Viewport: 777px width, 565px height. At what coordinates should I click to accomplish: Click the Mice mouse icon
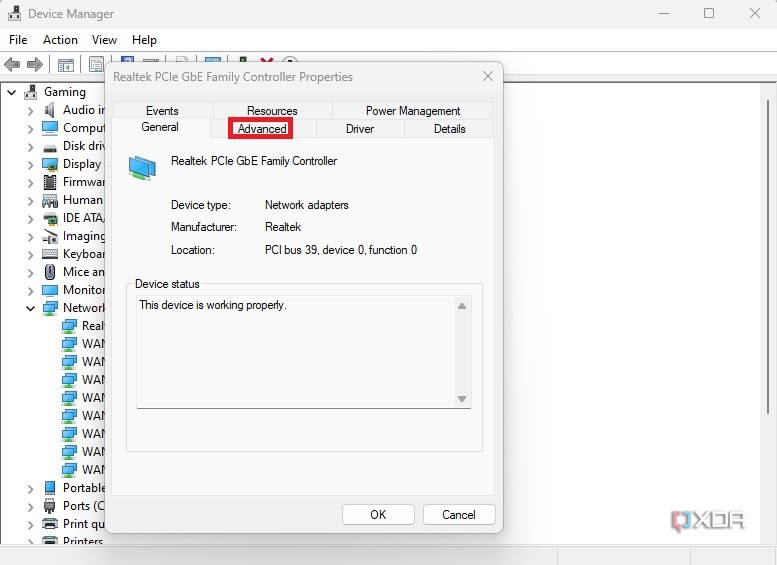[50, 272]
